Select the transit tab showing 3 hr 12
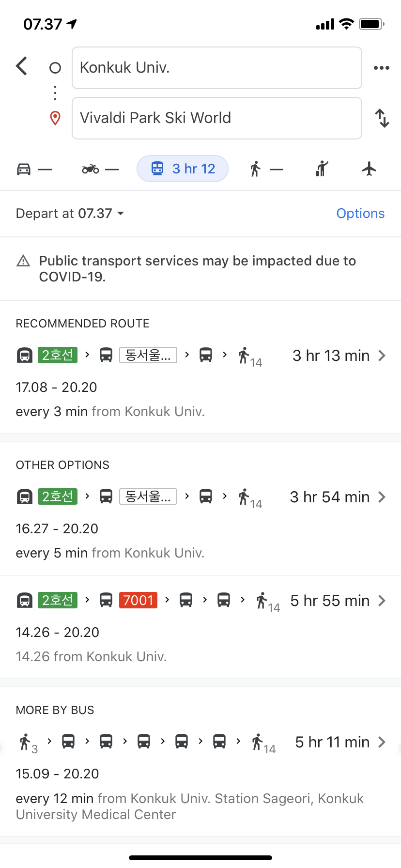The height and width of the screenshot is (868, 401). click(x=183, y=169)
